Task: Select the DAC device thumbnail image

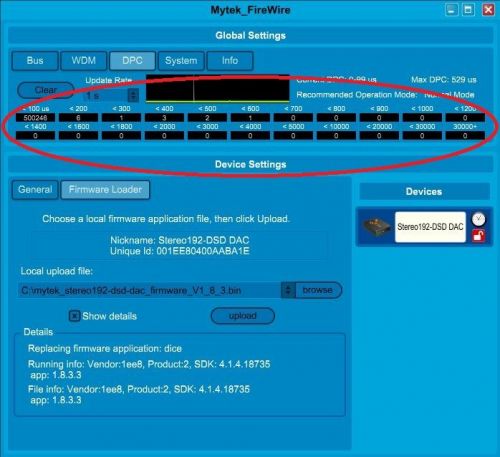Action: (377, 227)
